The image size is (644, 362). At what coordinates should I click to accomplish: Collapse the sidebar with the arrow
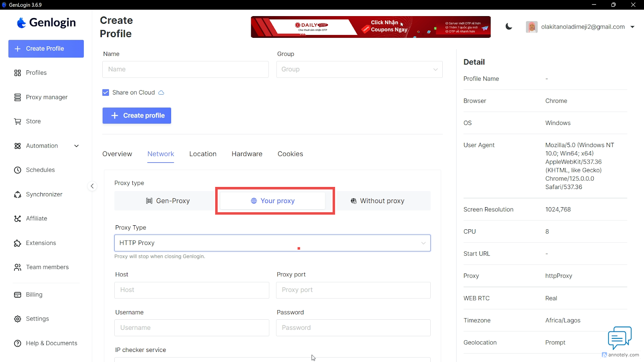coord(92,186)
